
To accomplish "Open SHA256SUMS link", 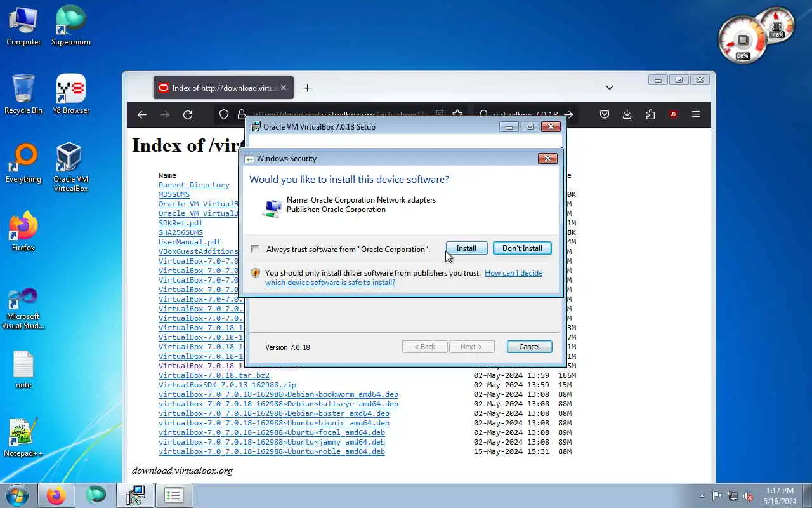I will pyautogui.click(x=181, y=232).
